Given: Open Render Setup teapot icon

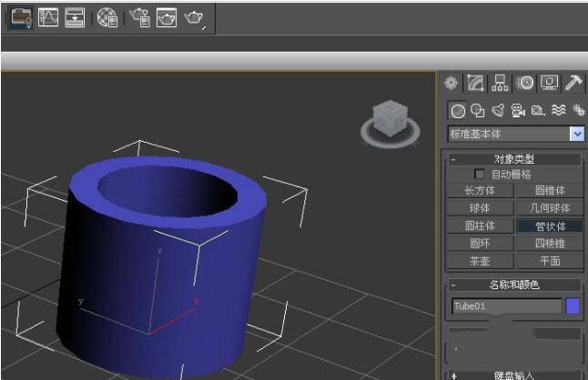Looking at the screenshot, I should click(x=138, y=16).
